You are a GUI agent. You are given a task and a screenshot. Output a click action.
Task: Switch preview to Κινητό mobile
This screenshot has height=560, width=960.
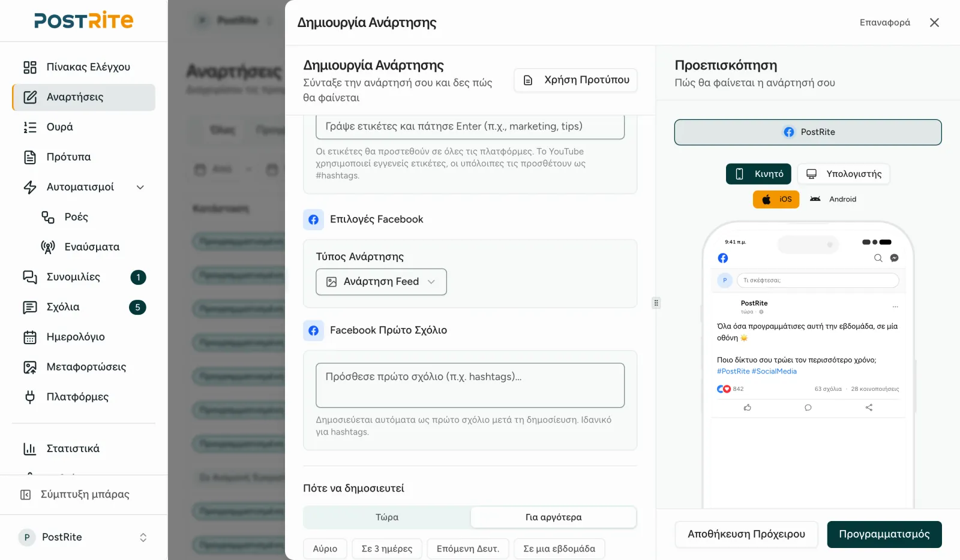click(x=758, y=174)
